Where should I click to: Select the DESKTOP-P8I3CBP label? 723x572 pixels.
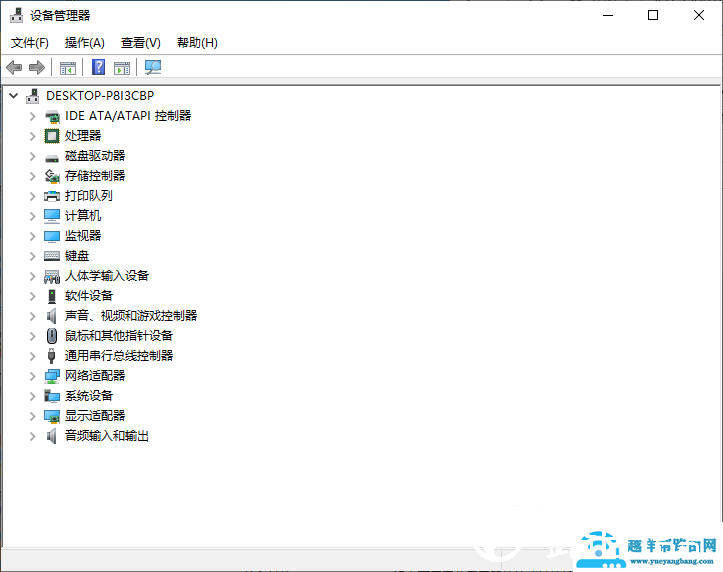point(100,96)
